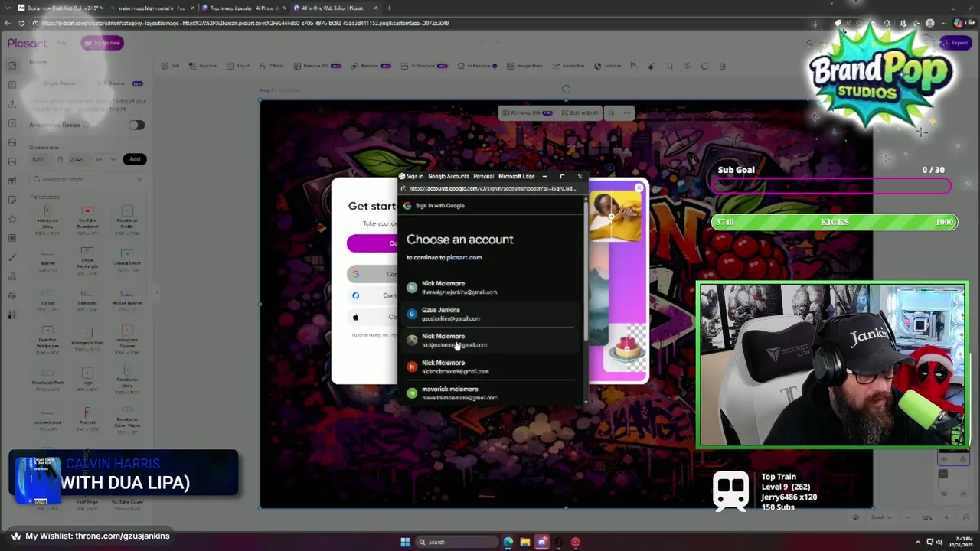
Task: Show hidden tray icons chevron
Action: 918,543
